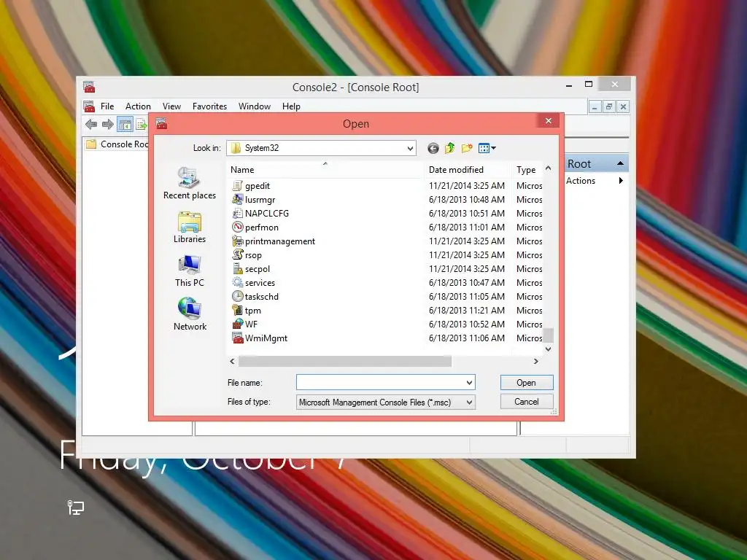Click the Cancel button
747x560 pixels.
pos(527,402)
